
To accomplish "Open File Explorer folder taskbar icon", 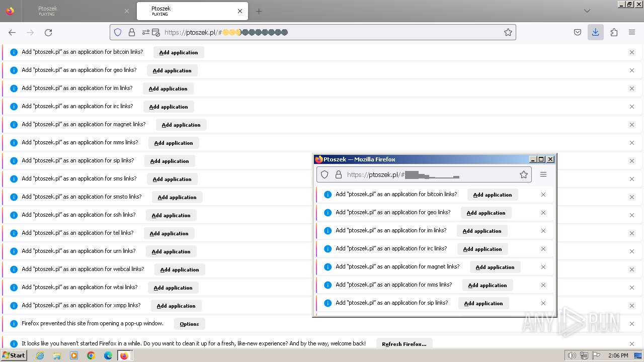I will coord(57,355).
